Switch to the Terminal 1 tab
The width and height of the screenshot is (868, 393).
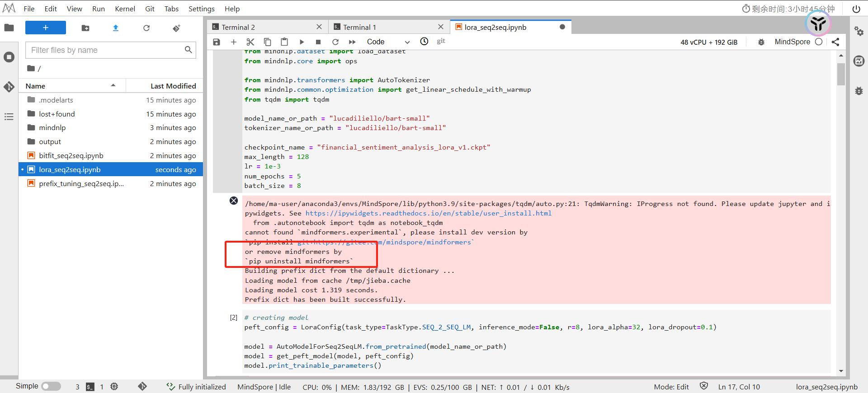(x=359, y=27)
